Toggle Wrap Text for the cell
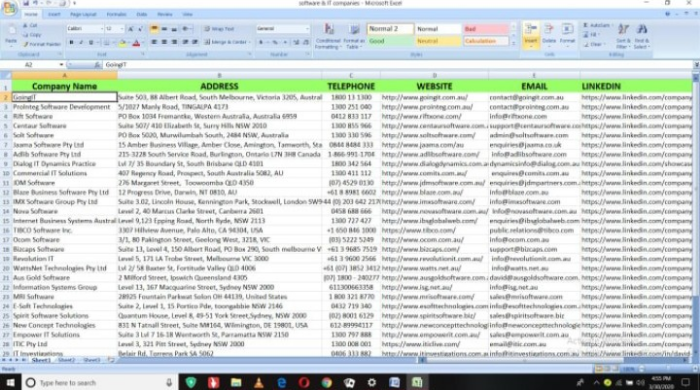Image resolution: width=700 pixels, height=390 pixels. pyautogui.click(x=219, y=29)
